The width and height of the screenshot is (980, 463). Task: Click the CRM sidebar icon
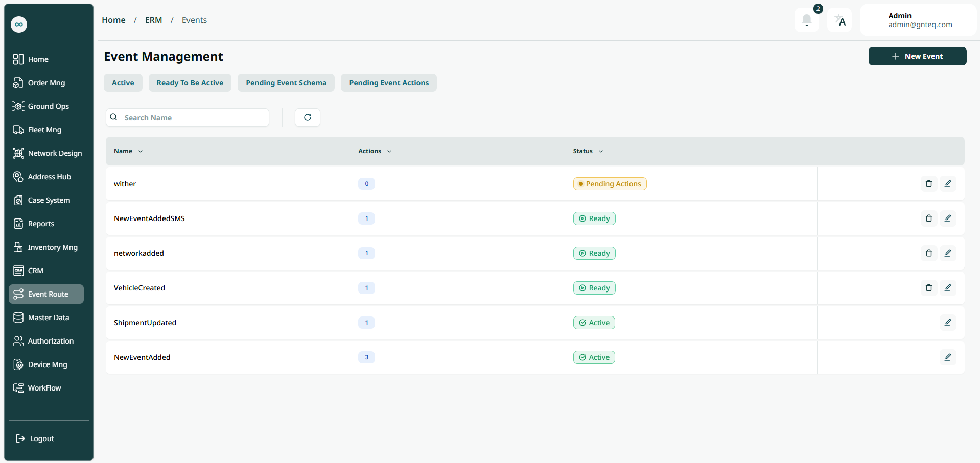pyautogui.click(x=18, y=271)
